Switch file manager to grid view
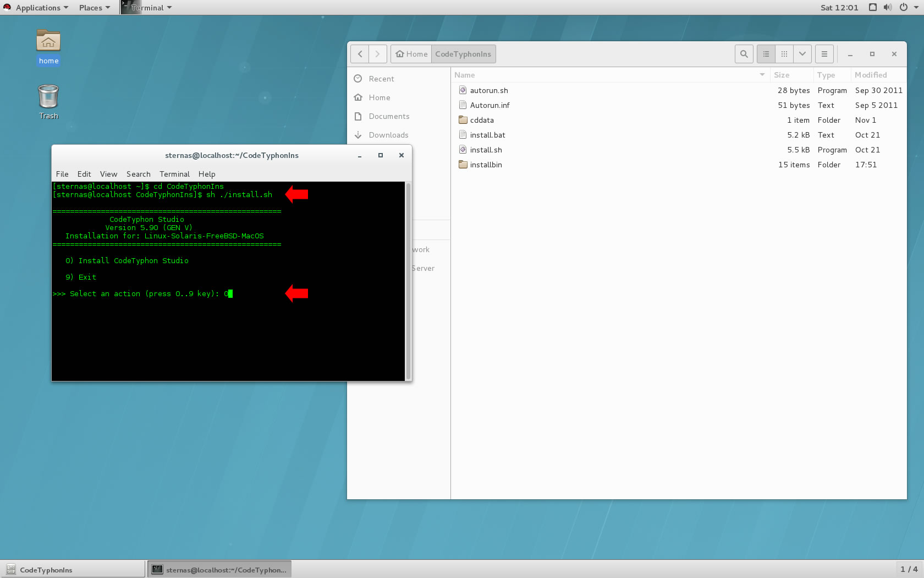Viewport: 924px width, 578px height. (784, 54)
